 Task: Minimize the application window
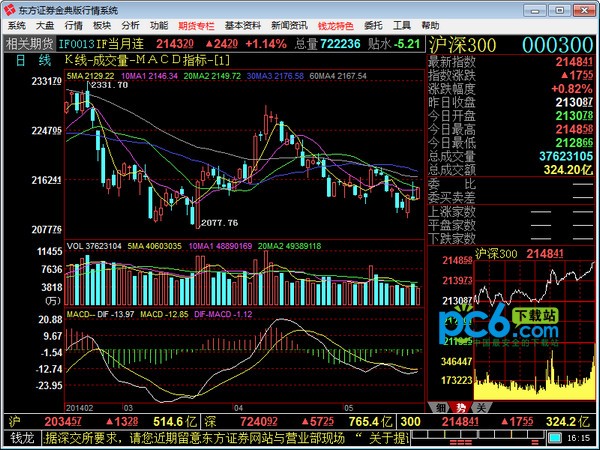point(535,10)
